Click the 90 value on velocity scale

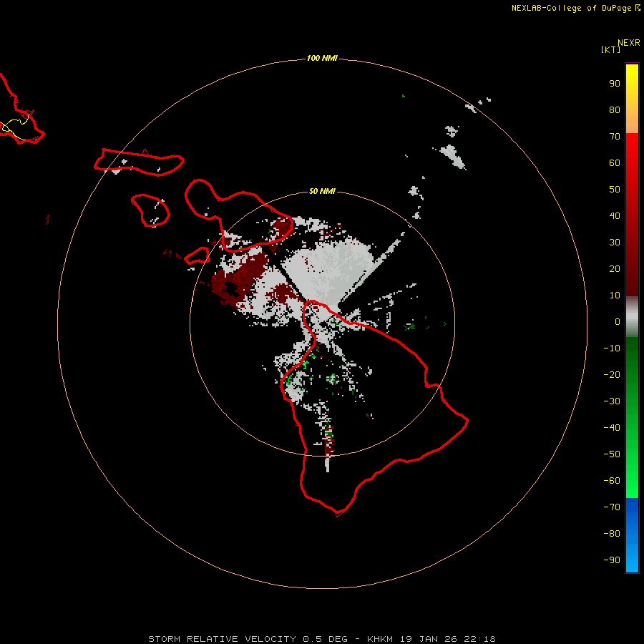click(x=615, y=84)
